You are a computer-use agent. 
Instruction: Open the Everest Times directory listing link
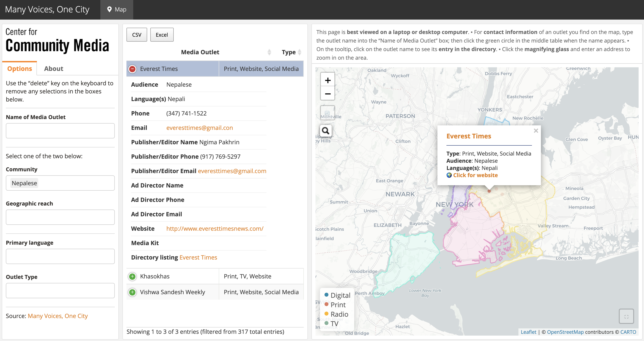(x=198, y=257)
